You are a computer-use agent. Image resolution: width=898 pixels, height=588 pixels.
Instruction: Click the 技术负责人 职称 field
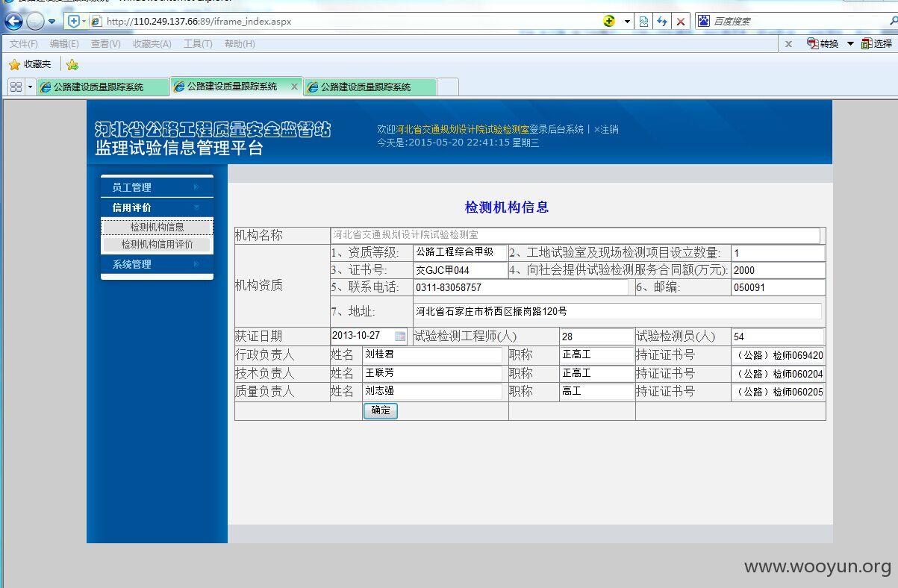596,373
